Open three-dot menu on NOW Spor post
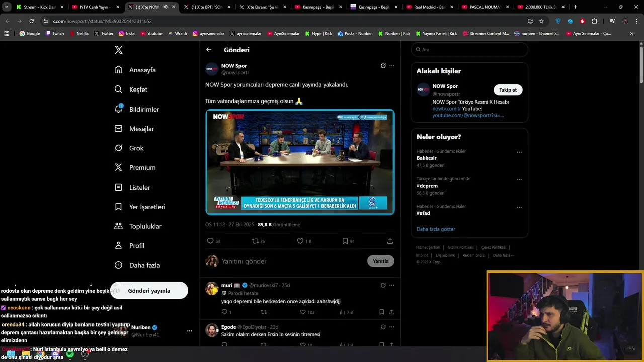The width and height of the screenshot is (644, 362). click(x=392, y=66)
